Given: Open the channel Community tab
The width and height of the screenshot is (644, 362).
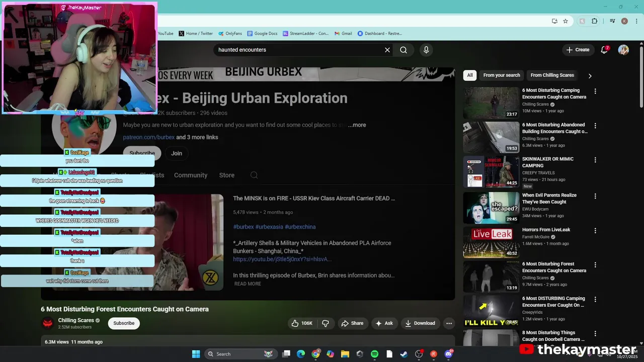Looking at the screenshot, I should click(191, 175).
